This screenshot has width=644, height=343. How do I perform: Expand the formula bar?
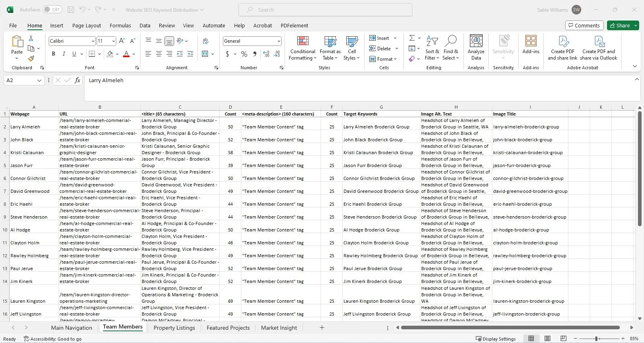[636, 79]
